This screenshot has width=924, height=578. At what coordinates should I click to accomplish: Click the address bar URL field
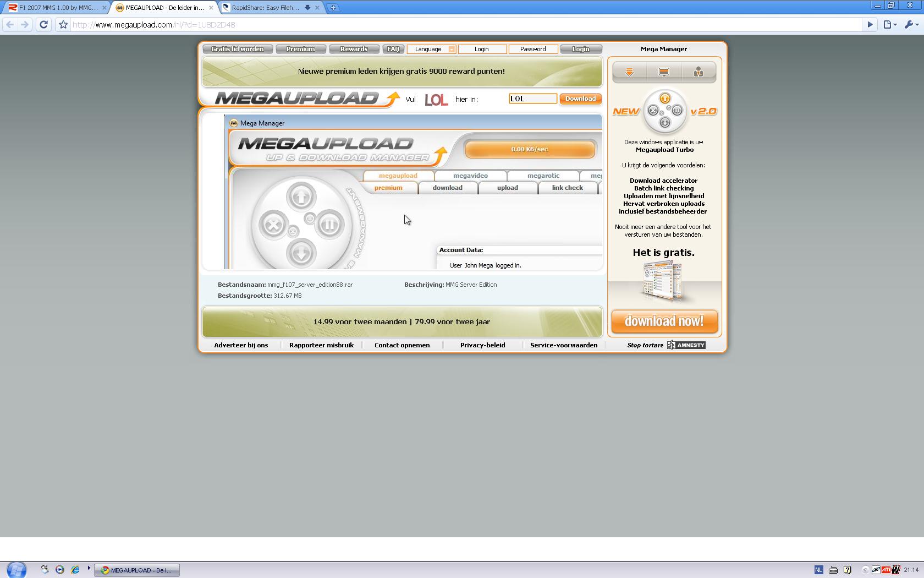[x=466, y=24]
